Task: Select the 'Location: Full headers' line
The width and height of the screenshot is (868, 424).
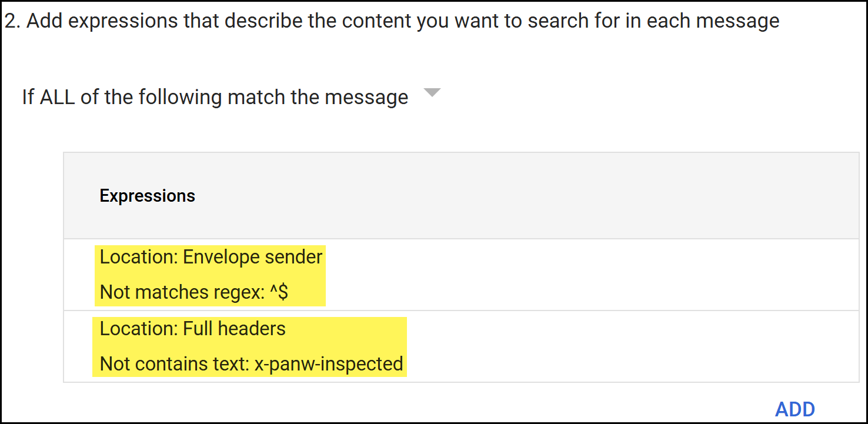Action: [x=192, y=328]
